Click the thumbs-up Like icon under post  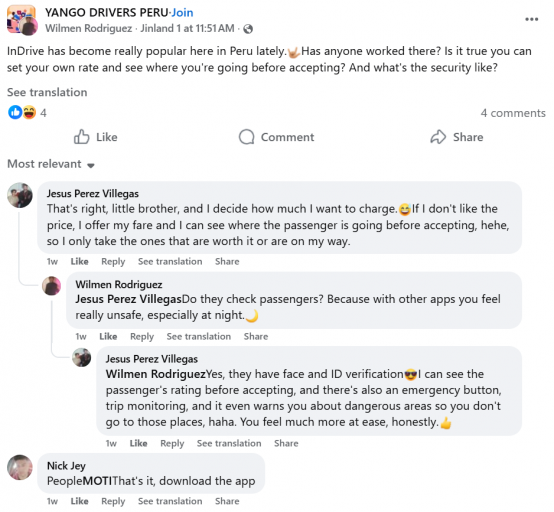81,137
